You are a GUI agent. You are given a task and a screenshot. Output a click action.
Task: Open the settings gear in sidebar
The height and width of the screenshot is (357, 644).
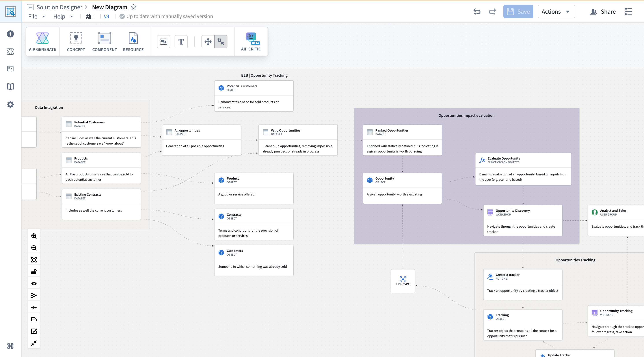(10, 104)
